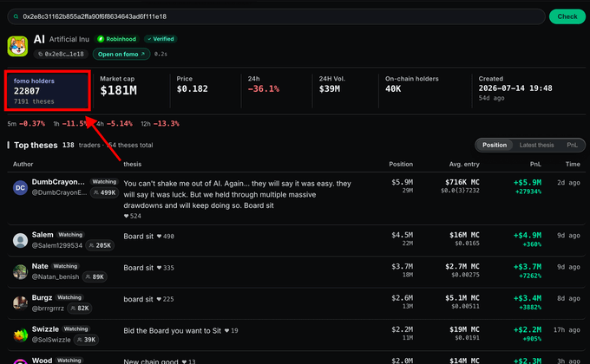Click the contract address search field
The width and height of the screenshot is (590, 364).
click(x=276, y=16)
